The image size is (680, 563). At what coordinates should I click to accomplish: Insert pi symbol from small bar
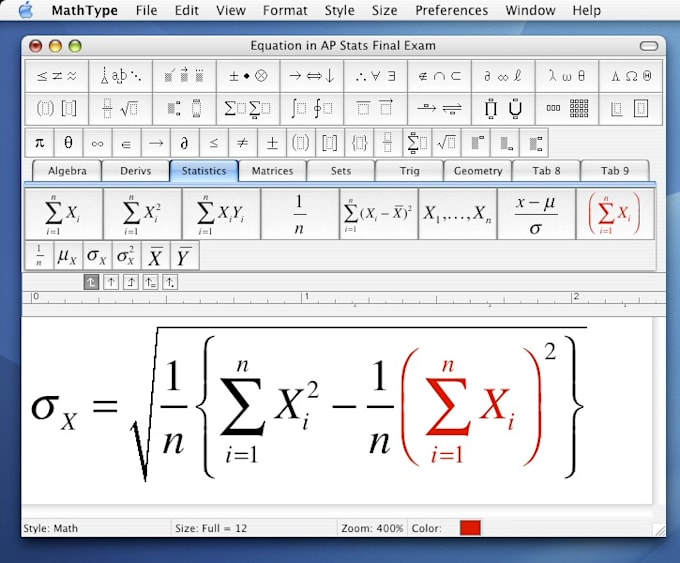tap(39, 143)
